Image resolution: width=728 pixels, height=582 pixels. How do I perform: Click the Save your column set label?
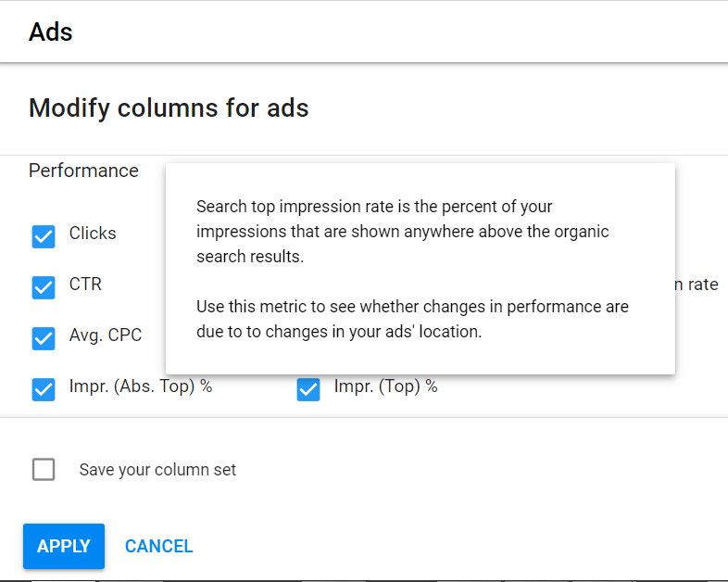point(157,470)
